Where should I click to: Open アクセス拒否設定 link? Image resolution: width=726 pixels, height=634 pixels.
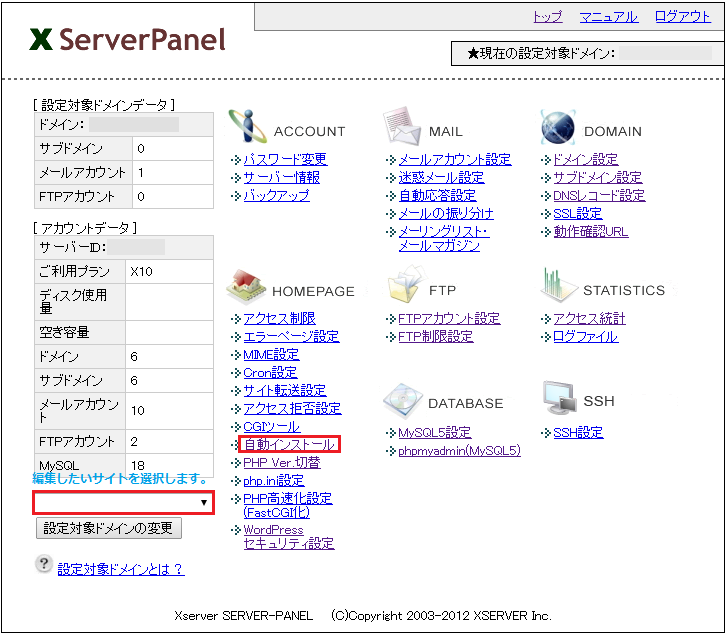(x=292, y=408)
